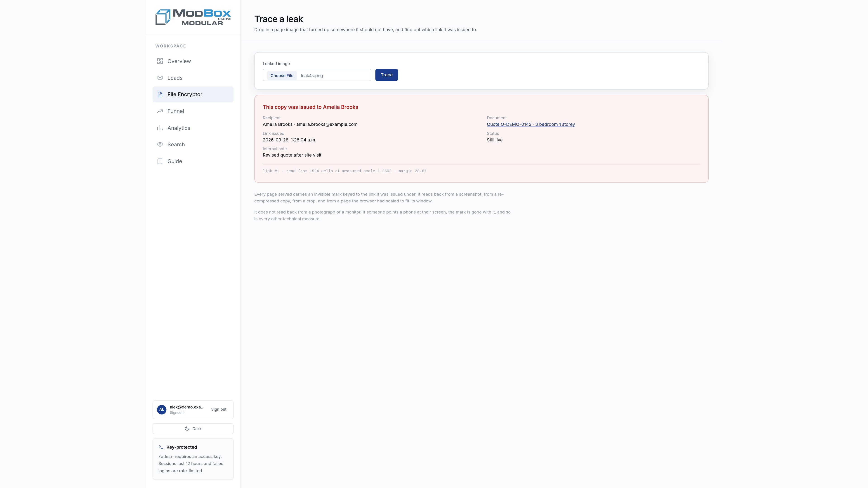Click the Choose File button

[282, 75]
